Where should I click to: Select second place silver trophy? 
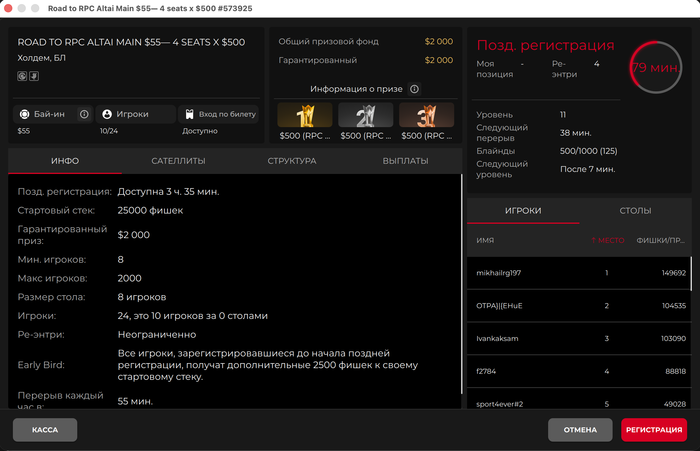(366, 115)
